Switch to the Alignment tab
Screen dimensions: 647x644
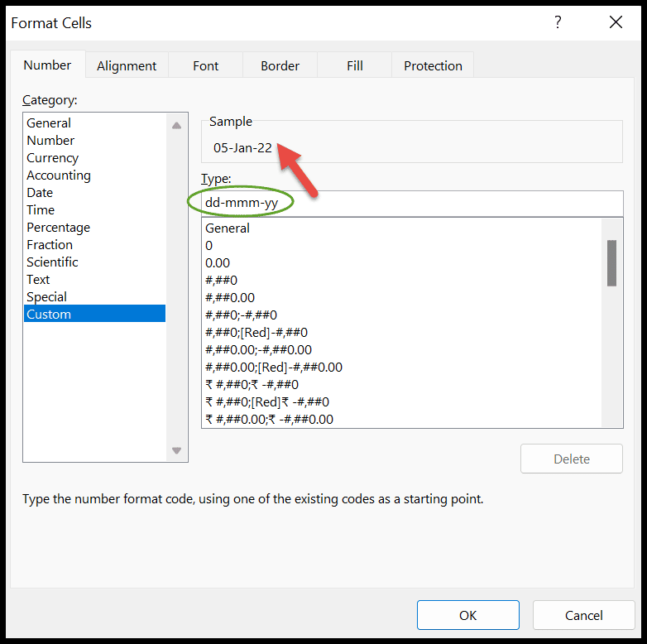[127, 65]
